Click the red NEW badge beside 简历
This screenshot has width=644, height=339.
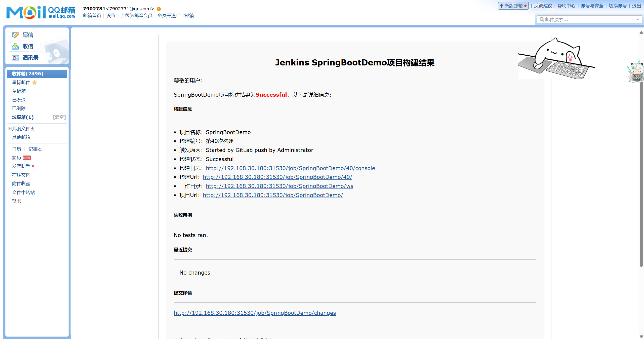click(x=27, y=158)
